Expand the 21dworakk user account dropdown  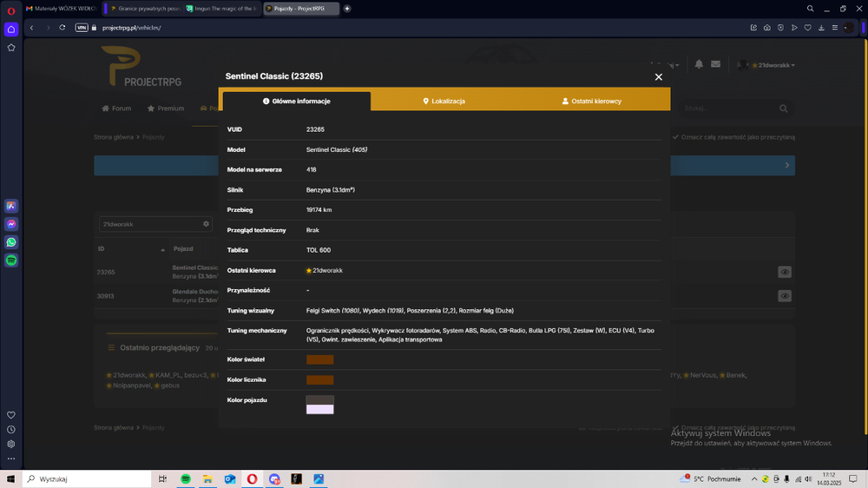766,65
